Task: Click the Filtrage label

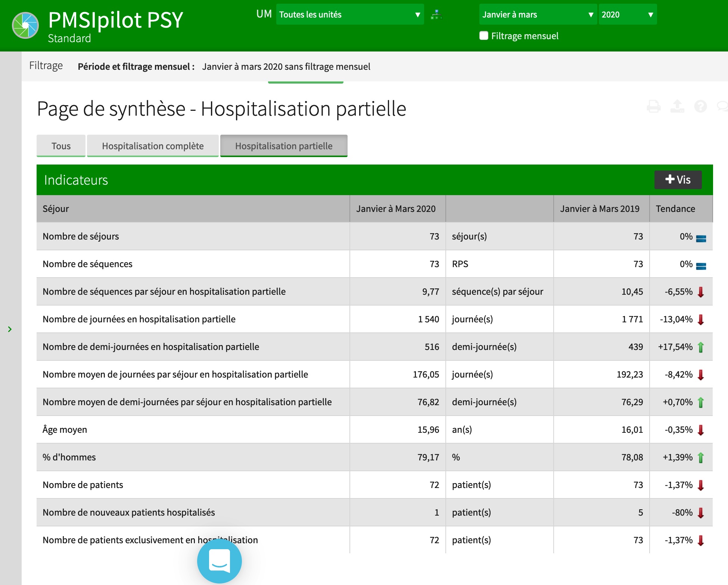Action: pyautogui.click(x=46, y=66)
